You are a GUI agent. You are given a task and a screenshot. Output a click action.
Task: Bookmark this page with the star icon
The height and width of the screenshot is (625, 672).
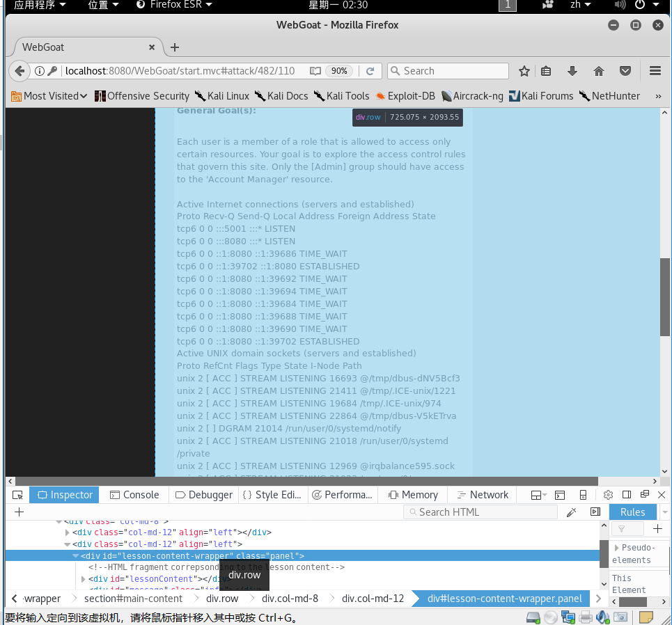(524, 71)
